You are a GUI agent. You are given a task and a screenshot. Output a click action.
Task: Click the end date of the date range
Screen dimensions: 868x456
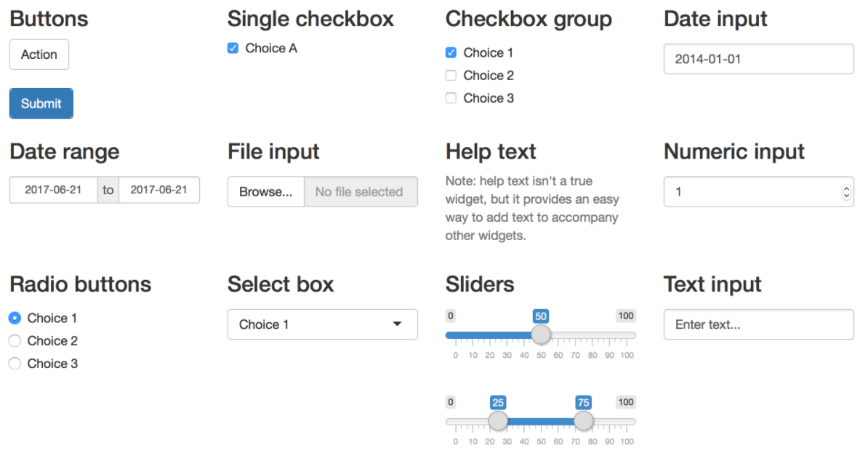coord(158,190)
